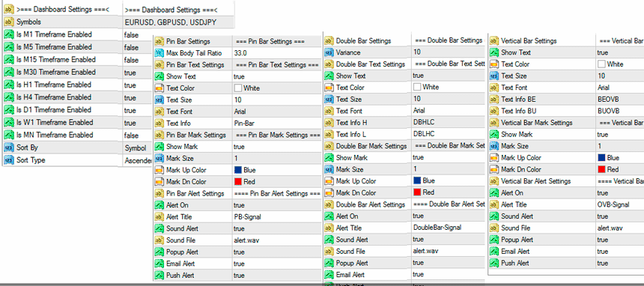Image resolution: width=644 pixels, height=286 pixels.
Task: Click the string icon beside Symbols
Action: tap(9, 22)
